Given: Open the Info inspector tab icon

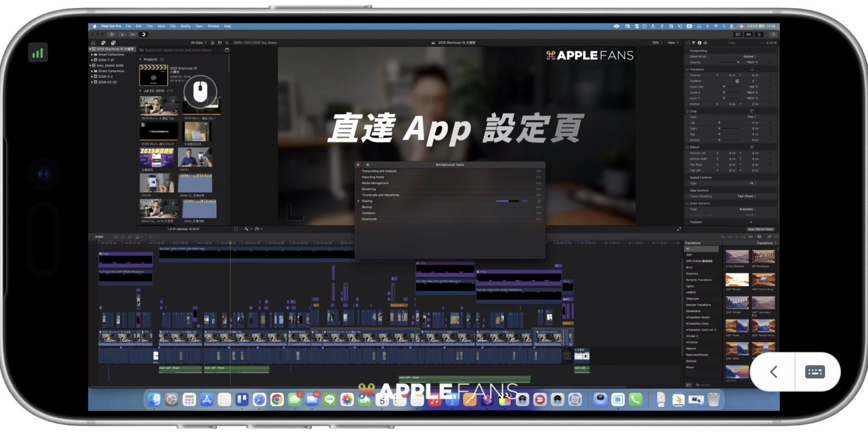Looking at the screenshot, I should coord(700,42).
